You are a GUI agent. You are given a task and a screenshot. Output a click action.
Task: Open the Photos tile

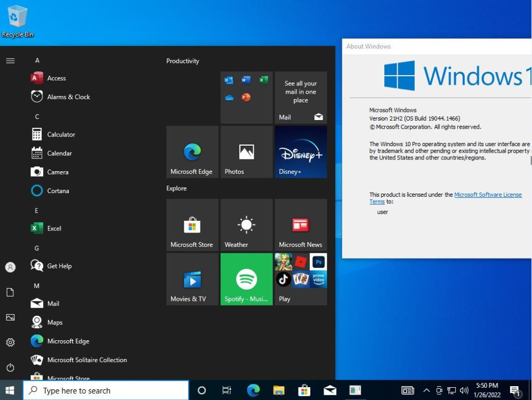246,151
